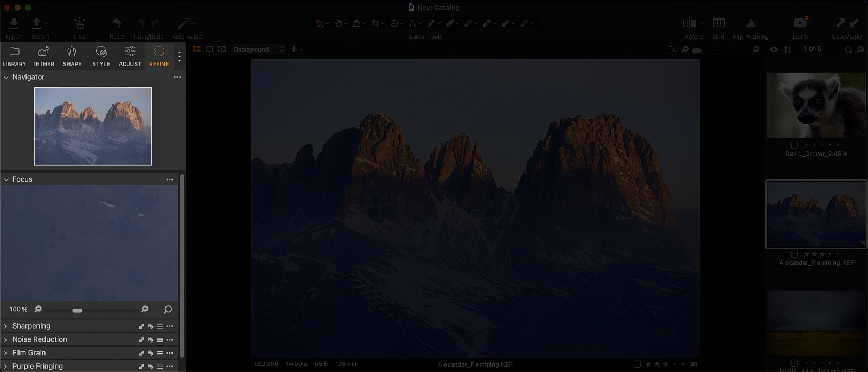This screenshot has width=868, height=372.
Task: Toggle the Grid overlay
Action: point(719,23)
